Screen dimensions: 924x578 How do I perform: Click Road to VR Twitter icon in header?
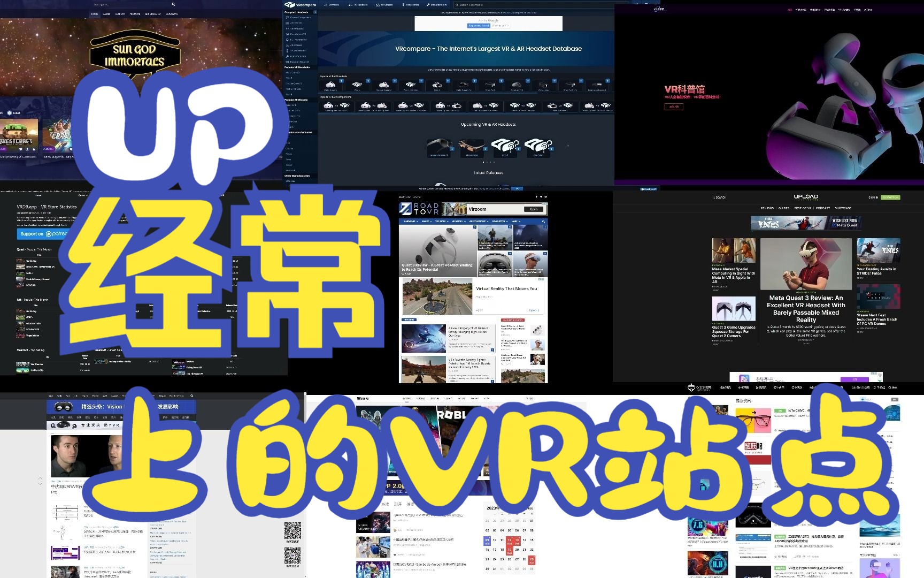pos(540,196)
